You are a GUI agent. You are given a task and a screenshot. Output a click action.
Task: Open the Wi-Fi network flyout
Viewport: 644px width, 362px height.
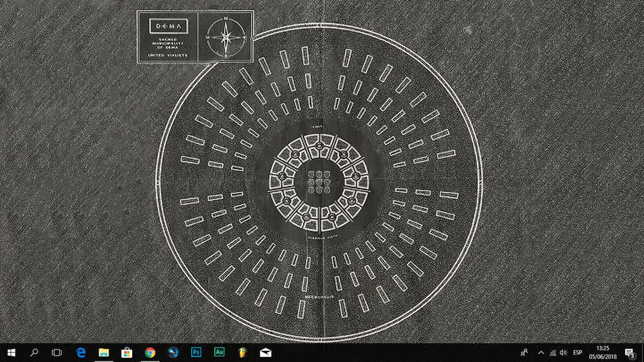(x=553, y=353)
